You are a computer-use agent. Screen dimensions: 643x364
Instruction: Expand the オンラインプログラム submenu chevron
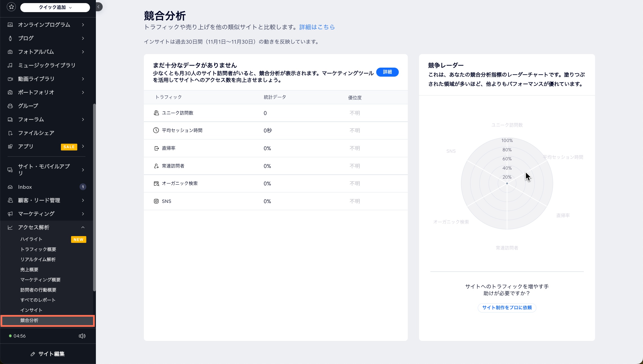click(83, 25)
